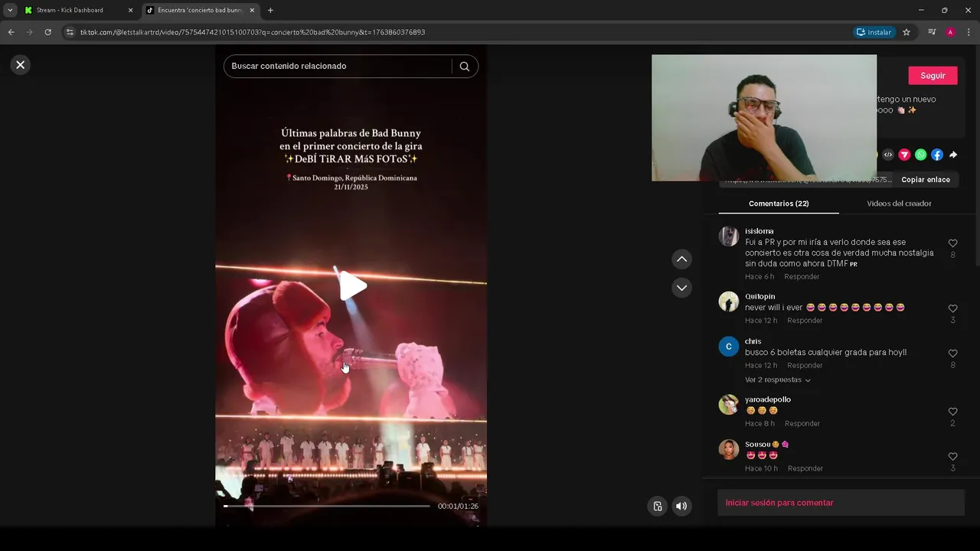The width and height of the screenshot is (980, 551).
Task: Click Buscar contenido relacionado search field
Action: (x=340, y=67)
